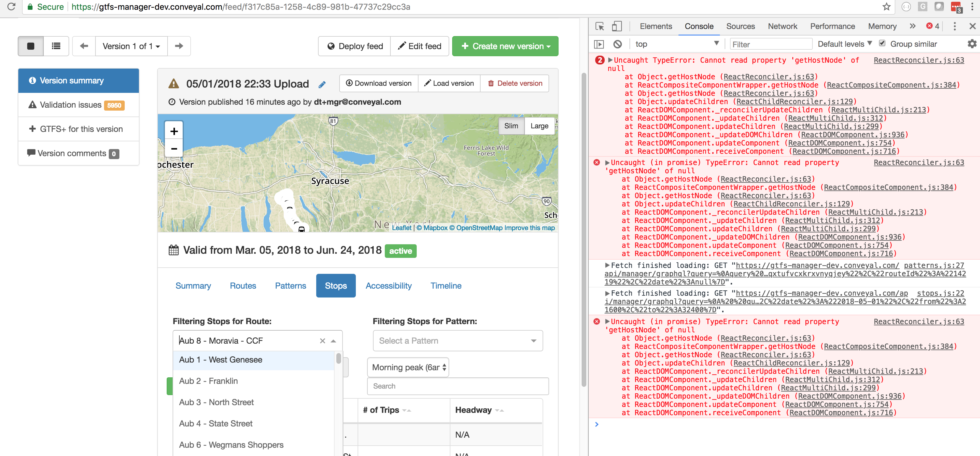Zoom in on the map
The width and height of the screenshot is (980, 456).
(x=174, y=131)
